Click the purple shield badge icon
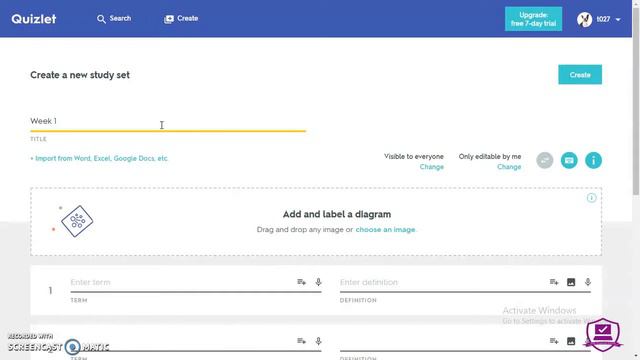The height and width of the screenshot is (360, 640). [603, 335]
